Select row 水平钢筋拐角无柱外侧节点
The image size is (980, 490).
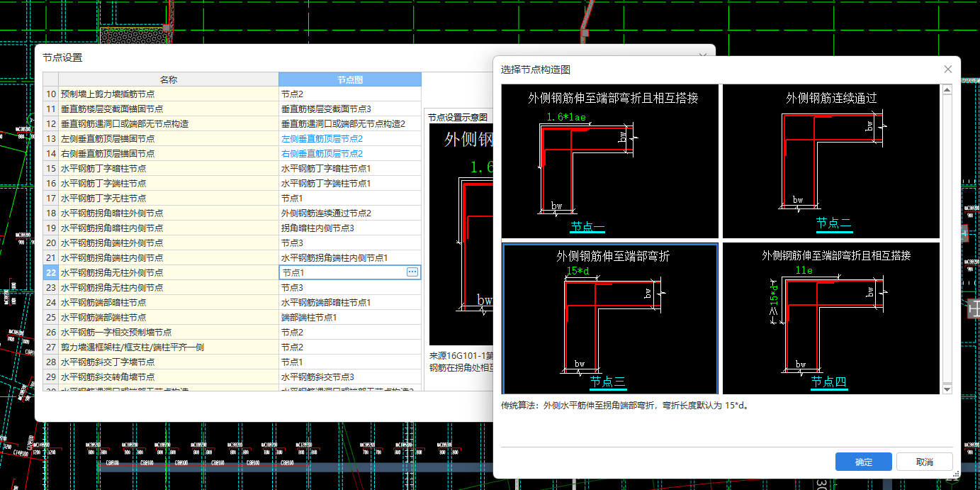[169, 272]
